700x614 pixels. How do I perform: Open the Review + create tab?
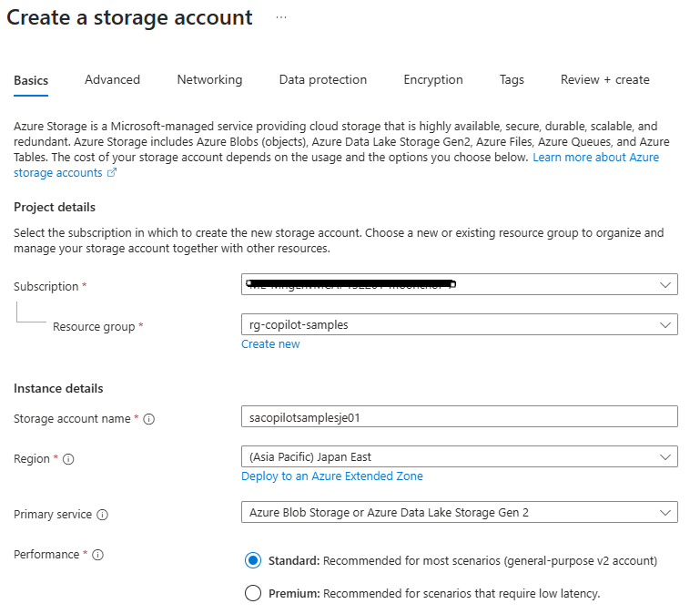point(604,80)
